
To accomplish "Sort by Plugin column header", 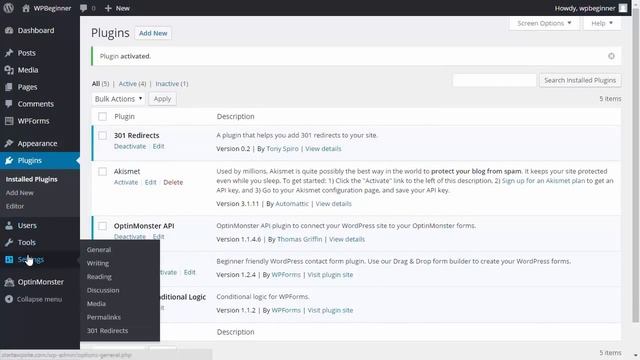I will (x=124, y=117).
